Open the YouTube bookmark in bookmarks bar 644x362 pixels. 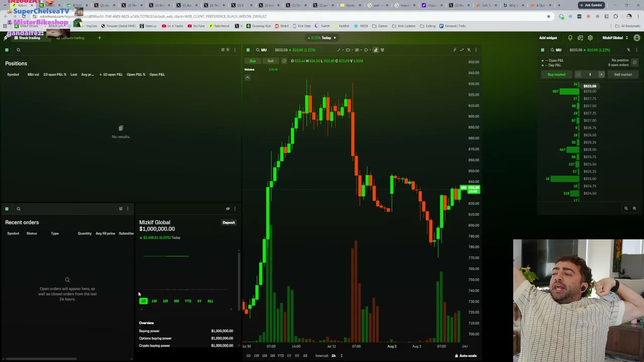pyautogui.click(x=197, y=26)
